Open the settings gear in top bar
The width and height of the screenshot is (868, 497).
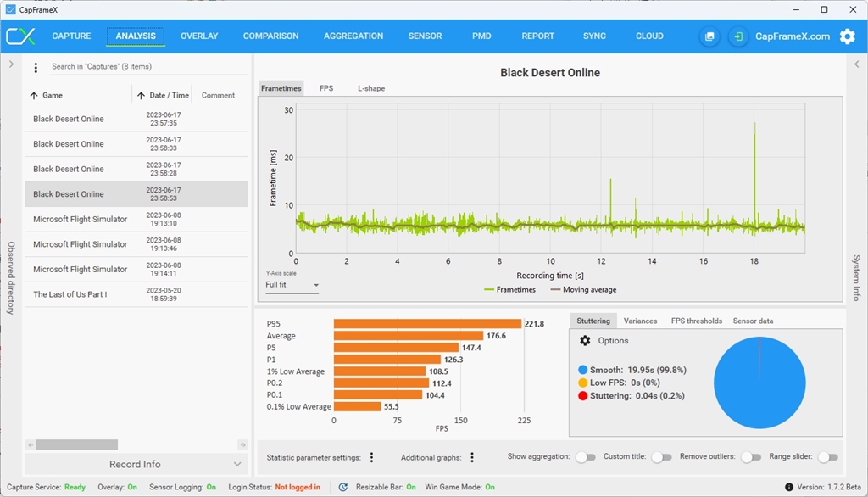tap(848, 36)
